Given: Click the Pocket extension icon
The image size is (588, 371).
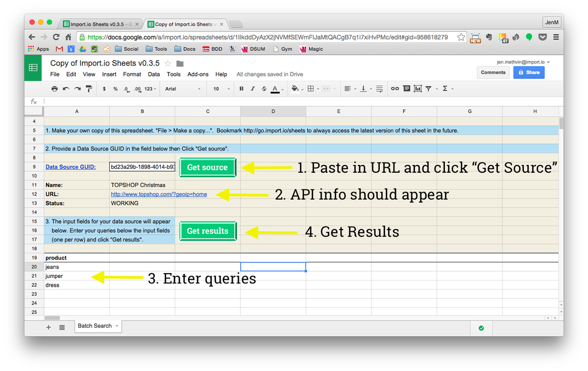Looking at the screenshot, I should (x=542, y=37).
